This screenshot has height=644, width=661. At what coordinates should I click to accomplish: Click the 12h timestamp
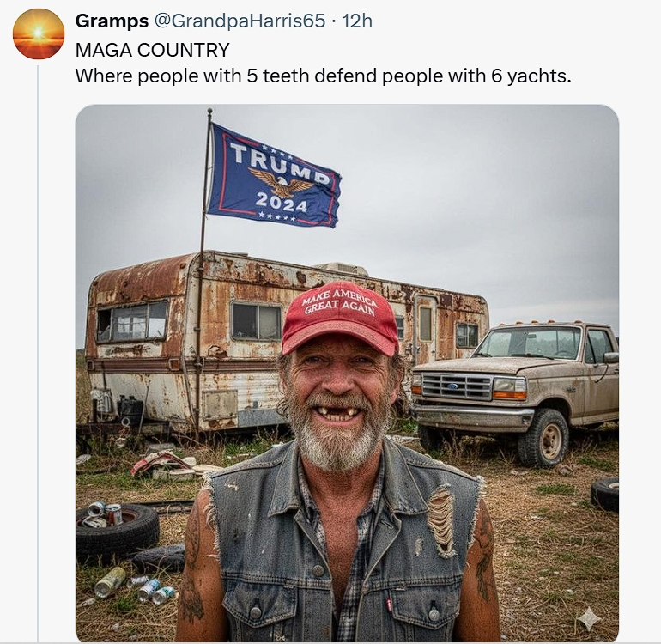(x=357, y=21)
